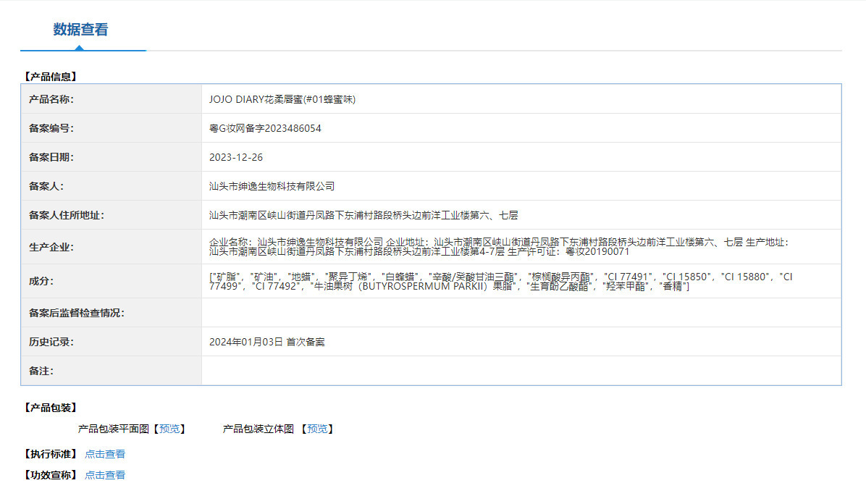Click the 【产品包装】 section heading
Viewport: 866px width, 504px height.
50,408
